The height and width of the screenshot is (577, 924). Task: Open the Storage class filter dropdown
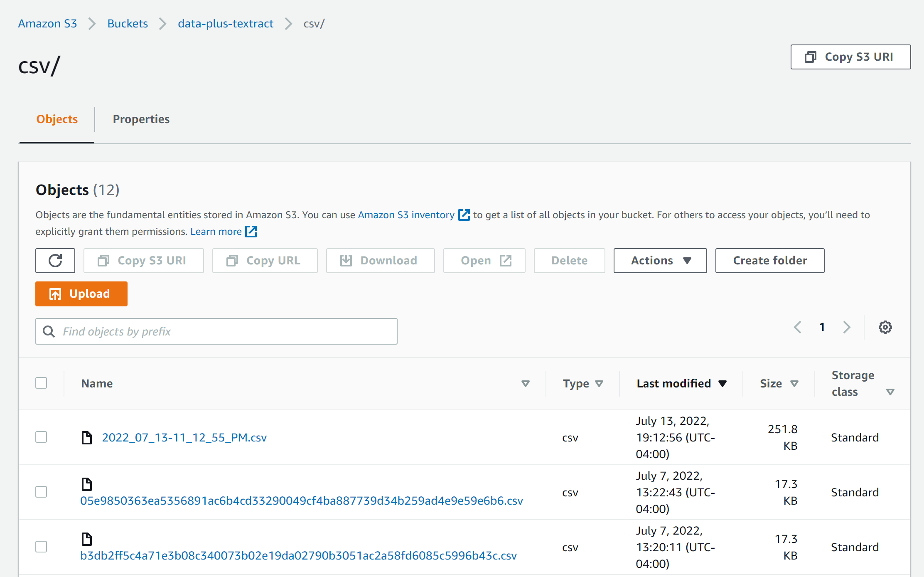click(x=890, y=391)
